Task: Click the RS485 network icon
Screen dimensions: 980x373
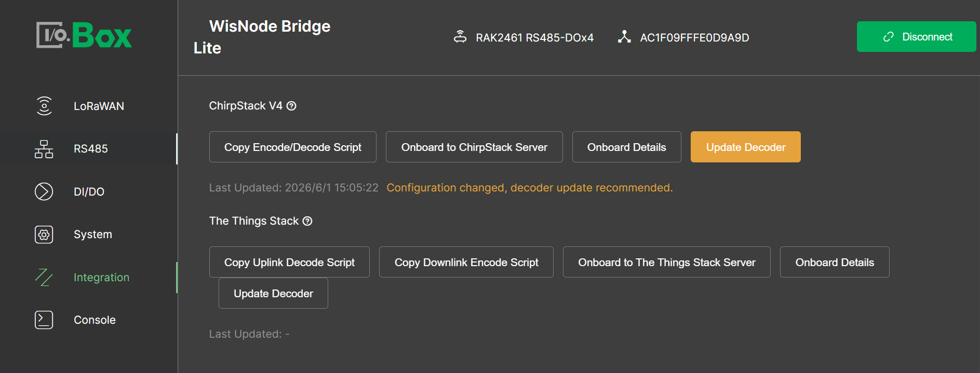Action: [44, 149]
